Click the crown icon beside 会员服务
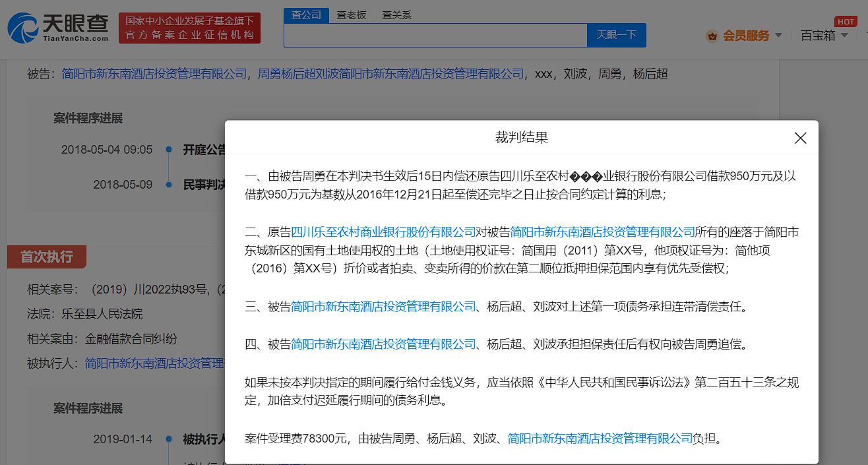Viewport: 868px width, 465px height. click(712, 36)
